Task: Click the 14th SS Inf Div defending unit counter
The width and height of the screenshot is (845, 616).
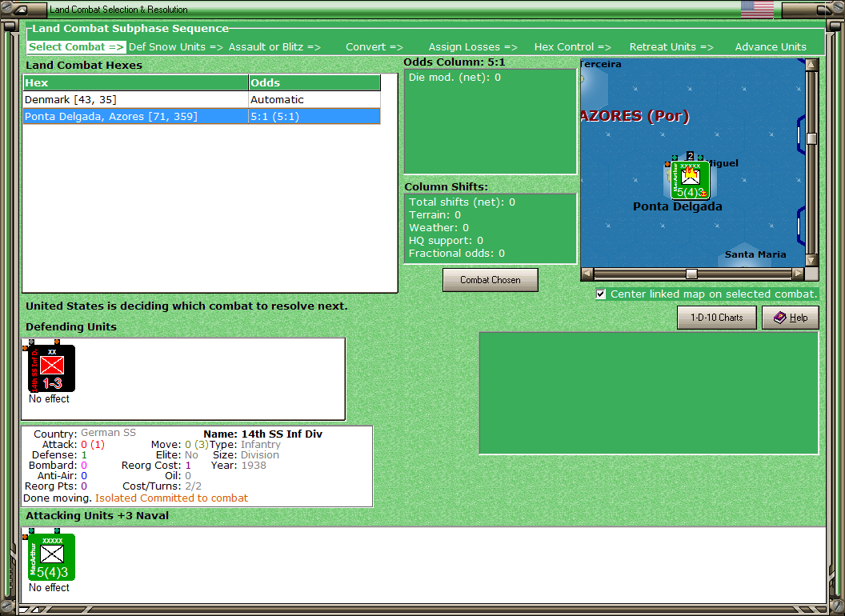Action: pyautogui.click(x=51, y=368)
